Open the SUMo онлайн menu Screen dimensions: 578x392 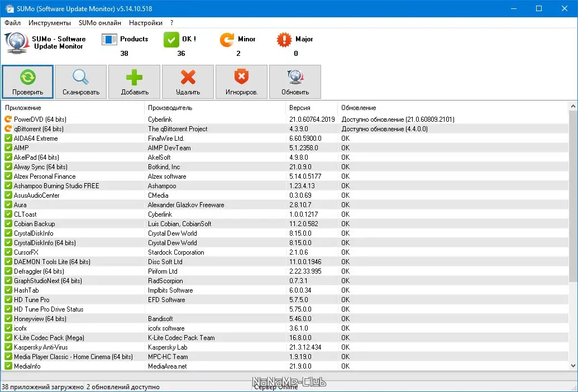click(x=99, y=23)
